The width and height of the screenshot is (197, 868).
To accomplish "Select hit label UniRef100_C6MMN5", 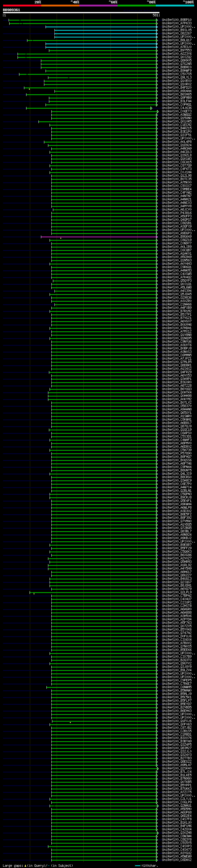I will tap(176, 355).
